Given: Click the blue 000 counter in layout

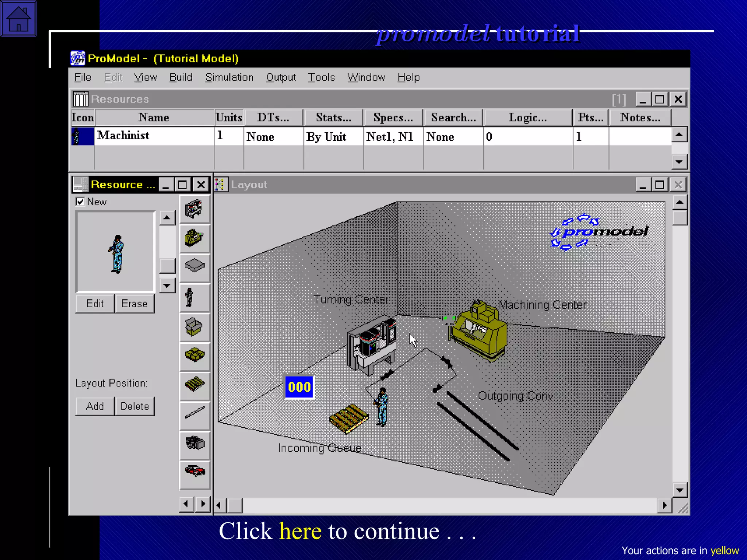Looking at the screenshot, I should coord(299,387).
